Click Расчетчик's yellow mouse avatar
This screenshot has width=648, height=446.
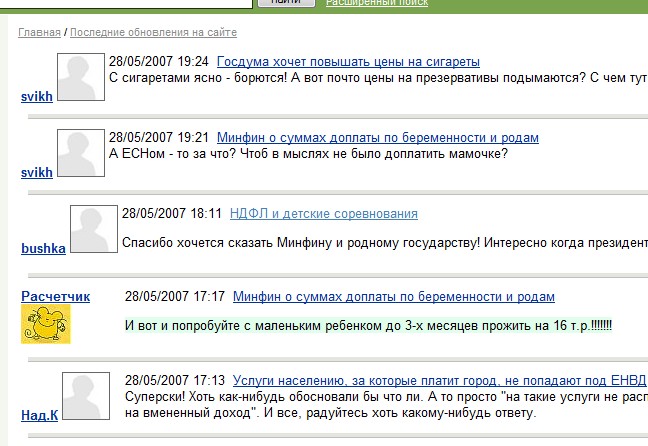46,324
